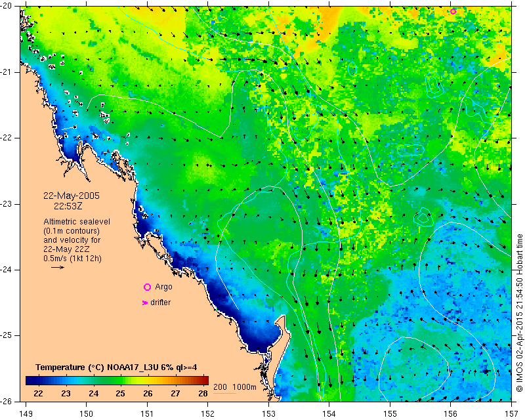Click colorbar tick label '24'
The image size is (525, 420).
coord(93,393)
